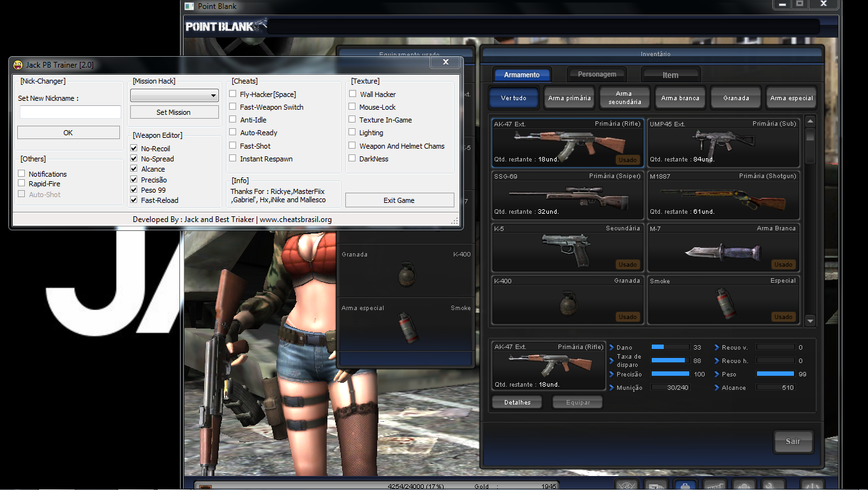The image size is (868, 490).
Task: Click the Equipar button
Action: click(578, 402)
